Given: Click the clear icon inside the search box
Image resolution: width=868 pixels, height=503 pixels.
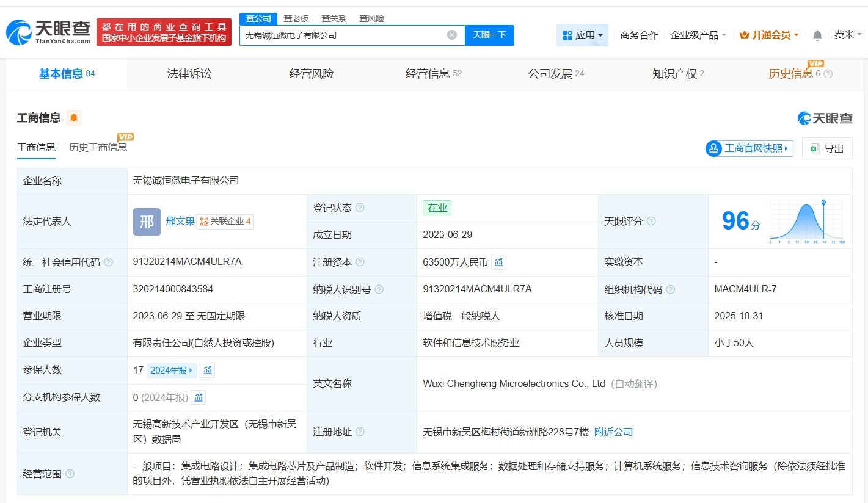Looking at the screenshot, I should (x=452, y=35).
